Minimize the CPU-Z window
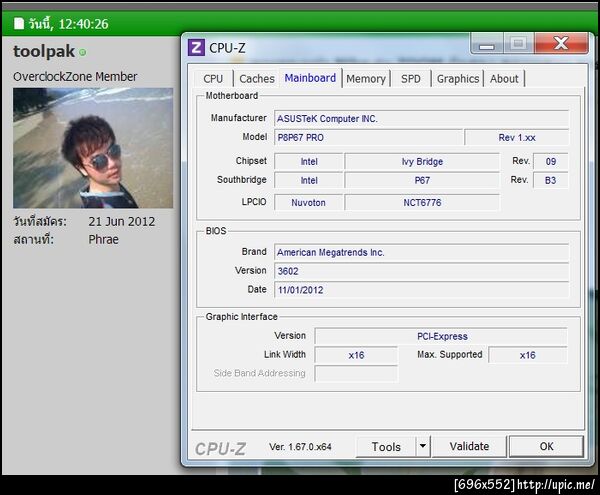This screenshot has width=600, height=495. [x=486, y=43]
